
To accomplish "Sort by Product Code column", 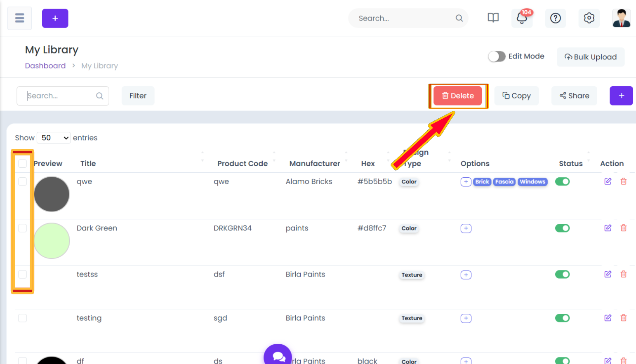I will pyautogui.click(x=243, y=164).
